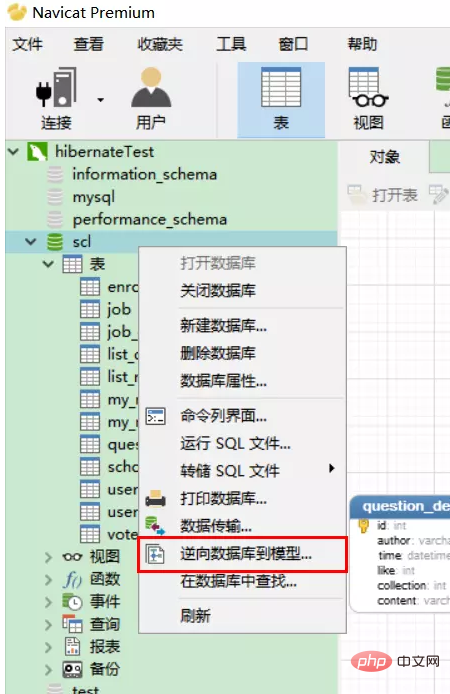Open the 帮助 menu

pyautogui.click(x=362, y=44)
